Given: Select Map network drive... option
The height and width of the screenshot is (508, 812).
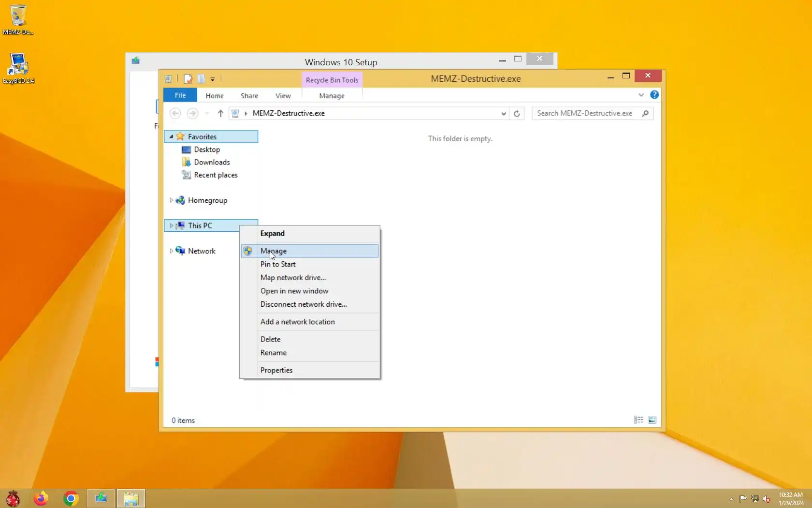Looking at the screenshot, I should tap(310, 278).
